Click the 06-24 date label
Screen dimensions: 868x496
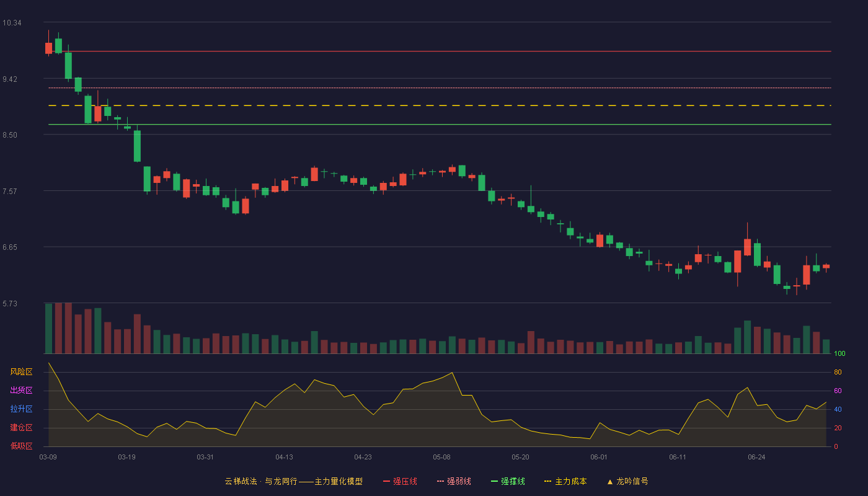click(756, 457)
